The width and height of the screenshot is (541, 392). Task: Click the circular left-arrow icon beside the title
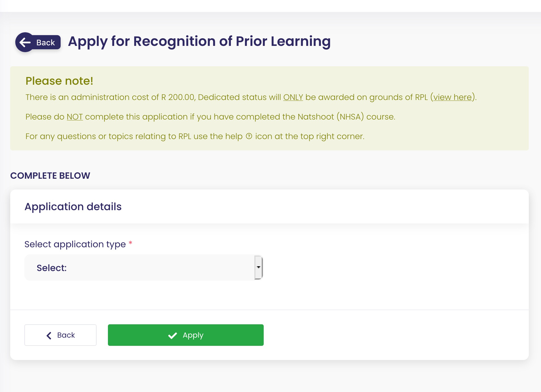pyautogui.click(x=25, y=42)
